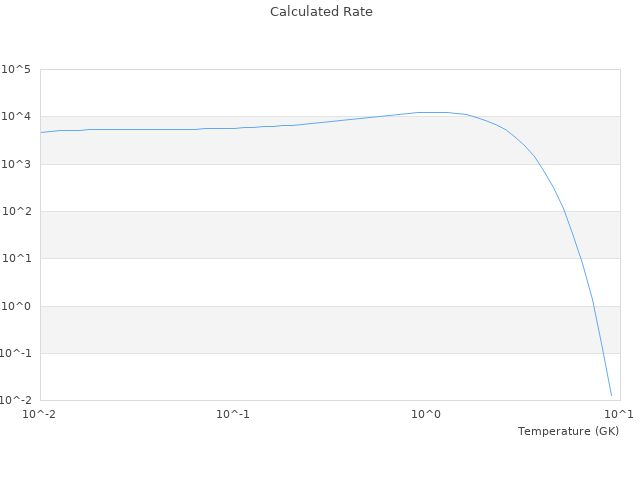Viewport: 640px width, 480px height.
Task: Click the "Calculated Rate" chart title
Action: point(320,12)
